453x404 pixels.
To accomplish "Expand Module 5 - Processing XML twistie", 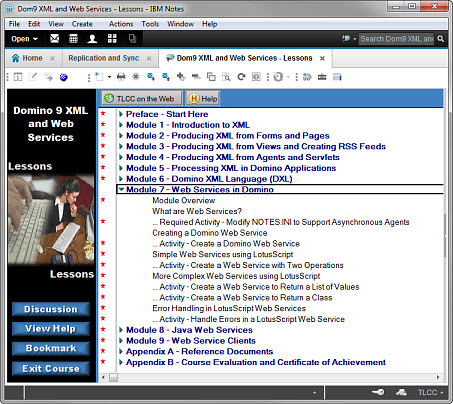I will [121, 168].
